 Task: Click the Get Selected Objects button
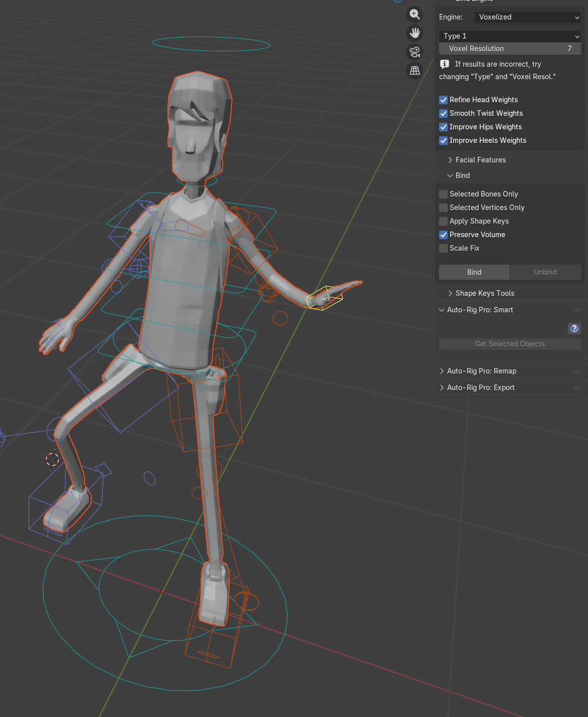[510, 344]
